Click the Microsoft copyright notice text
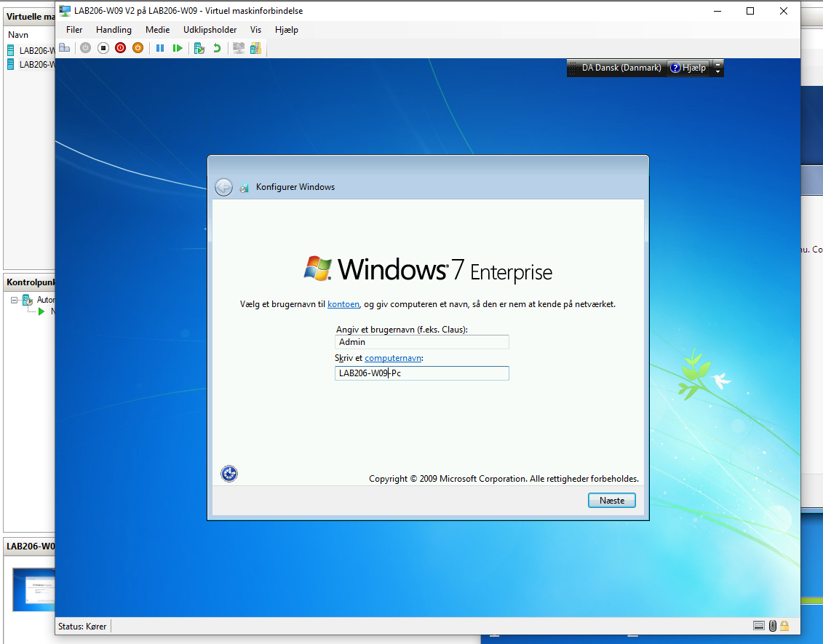823x644 pixels. tap(504, 479)
